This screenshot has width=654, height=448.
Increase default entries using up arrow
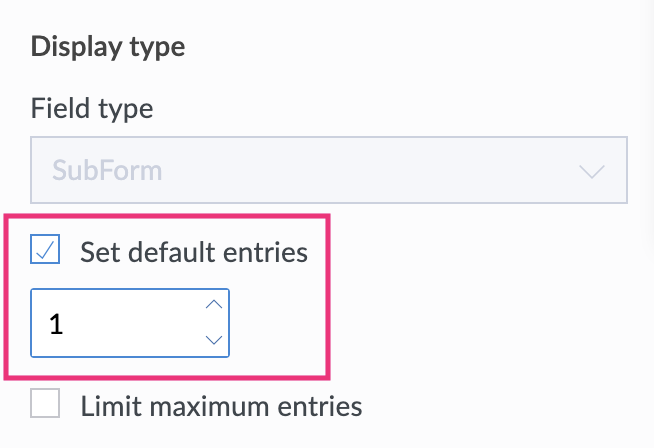tap(212, 305)
